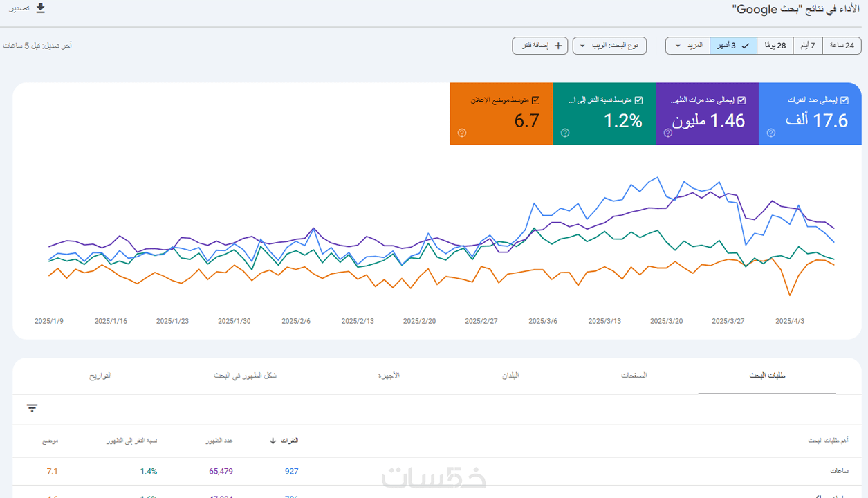Open the البلدان tab
The height and width of the screenshot is (498, 868).
click(510, 376)
